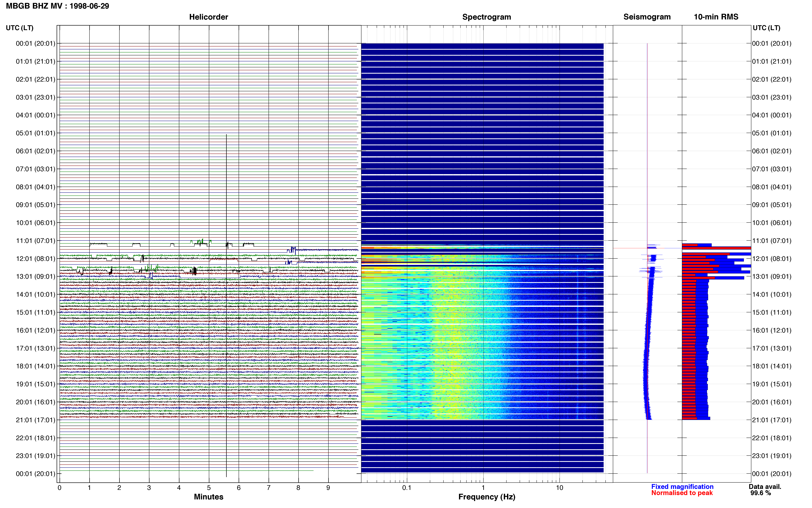Click the right-axis time label 01:01 (21:01)
Viewport: 812px width, 508px height.
tap(772, 61)
